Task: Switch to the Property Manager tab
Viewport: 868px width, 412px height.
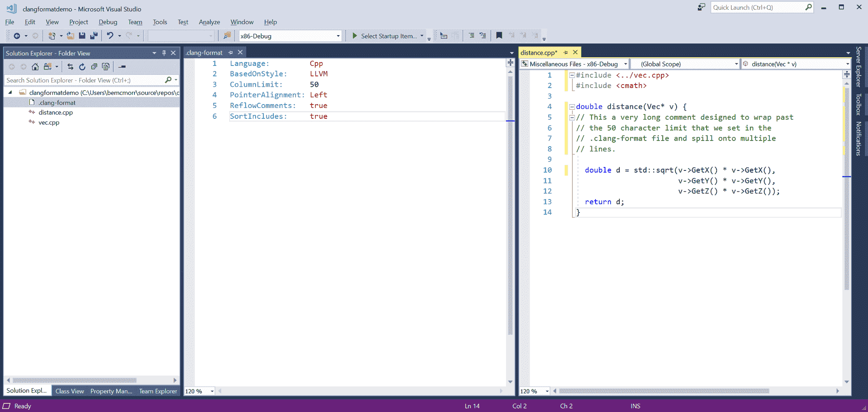Action: click(x=111, y=391)
